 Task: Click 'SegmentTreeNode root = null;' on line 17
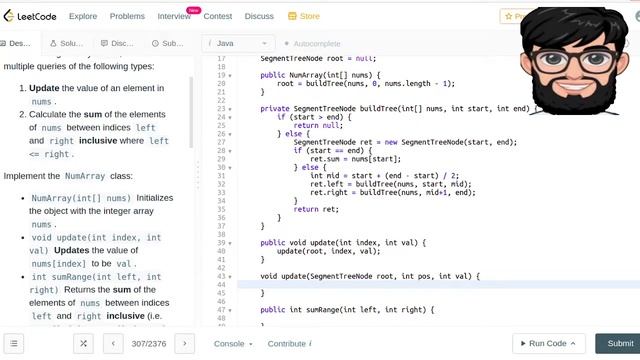coord(318,59)
